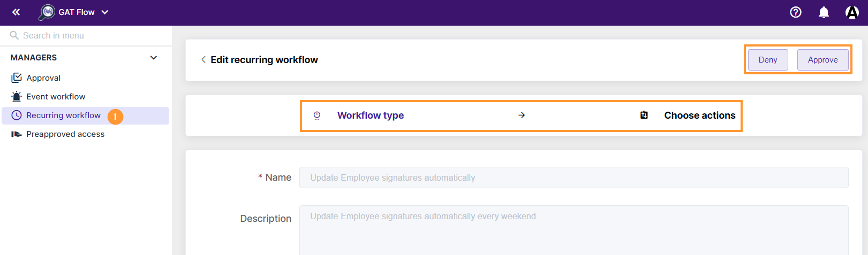
Task: Click the GAT Flow logo icon
Action: point(47,12)
